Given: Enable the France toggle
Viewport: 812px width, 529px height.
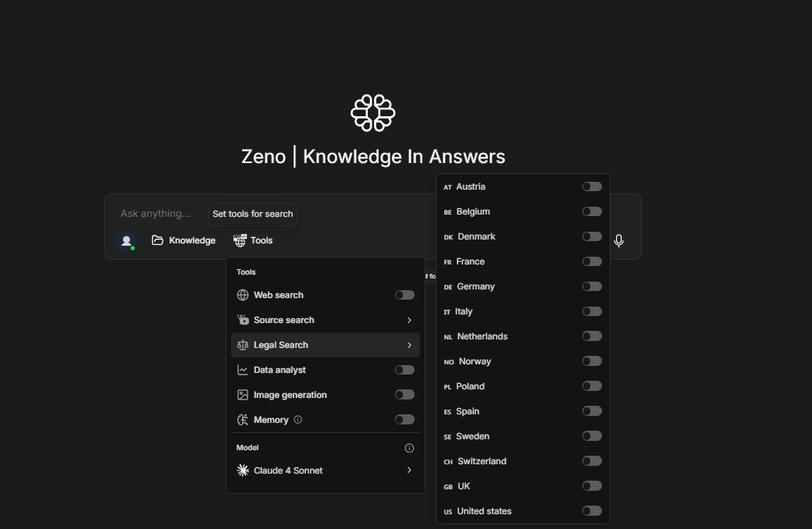Looking at the screenshot, I should (592, 261).
